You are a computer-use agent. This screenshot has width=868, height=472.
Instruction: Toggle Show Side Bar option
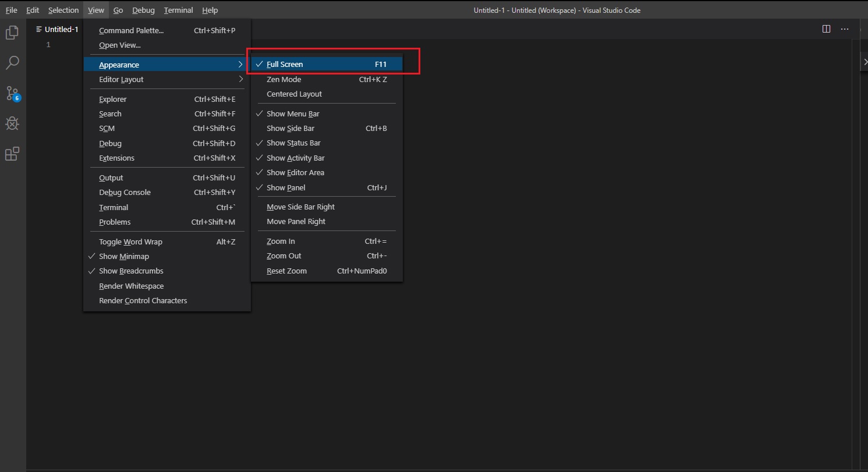pos(327,129)
